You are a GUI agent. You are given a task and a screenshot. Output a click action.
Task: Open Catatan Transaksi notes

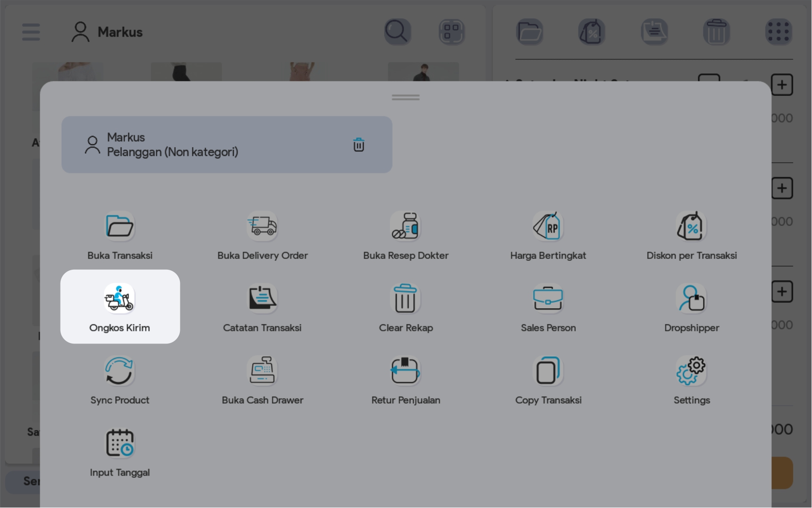[x=262, y=299]
